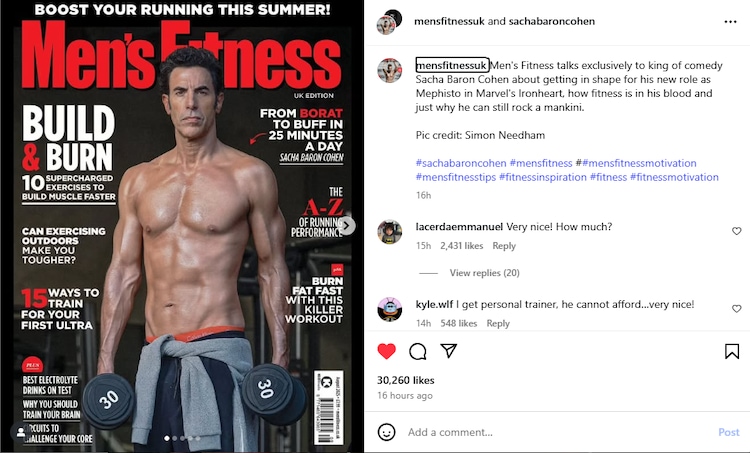View who liked: 30,260 likes
Screen dimensions: 750x453
tap(406, 380)
